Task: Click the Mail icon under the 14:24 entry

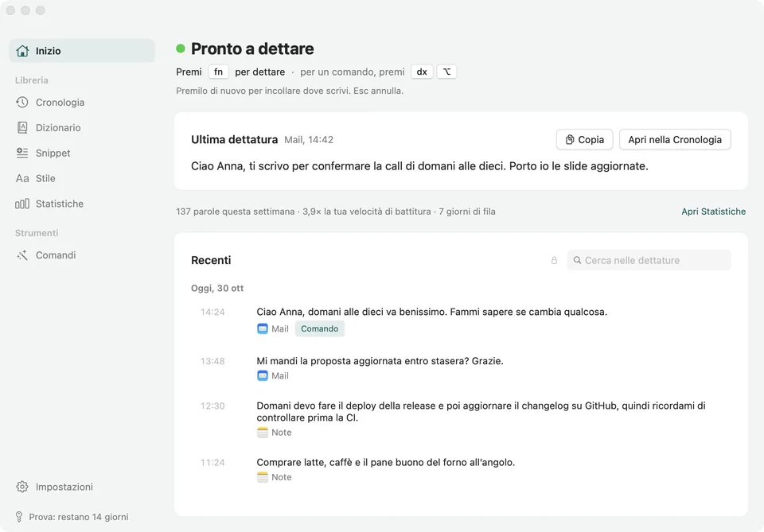Action: [262, 328]
